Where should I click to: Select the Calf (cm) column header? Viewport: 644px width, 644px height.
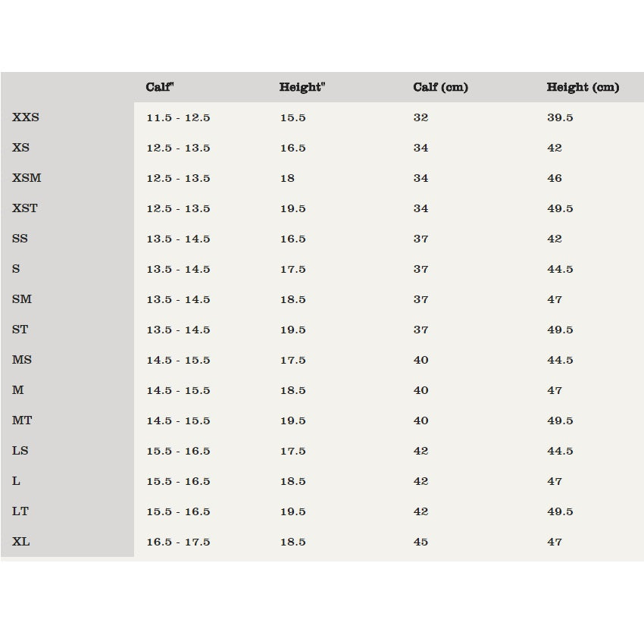click(x=440, y=87)
